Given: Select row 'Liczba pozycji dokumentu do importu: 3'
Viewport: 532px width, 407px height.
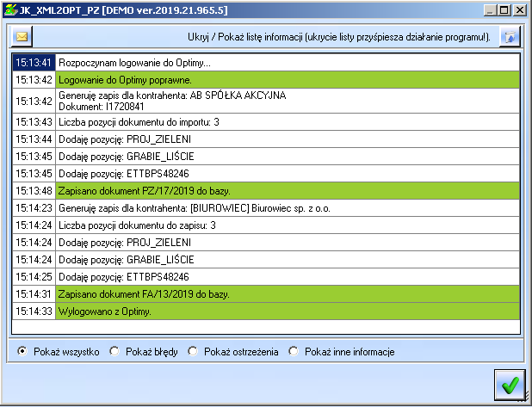Looking at the screenshot, I should pyautogui.click(x=266, y=122).
